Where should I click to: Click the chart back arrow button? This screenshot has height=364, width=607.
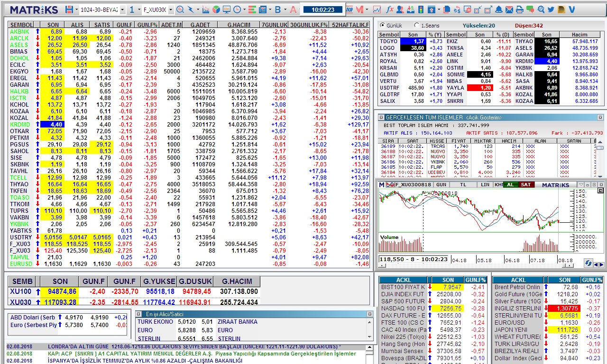coord(596,264)
